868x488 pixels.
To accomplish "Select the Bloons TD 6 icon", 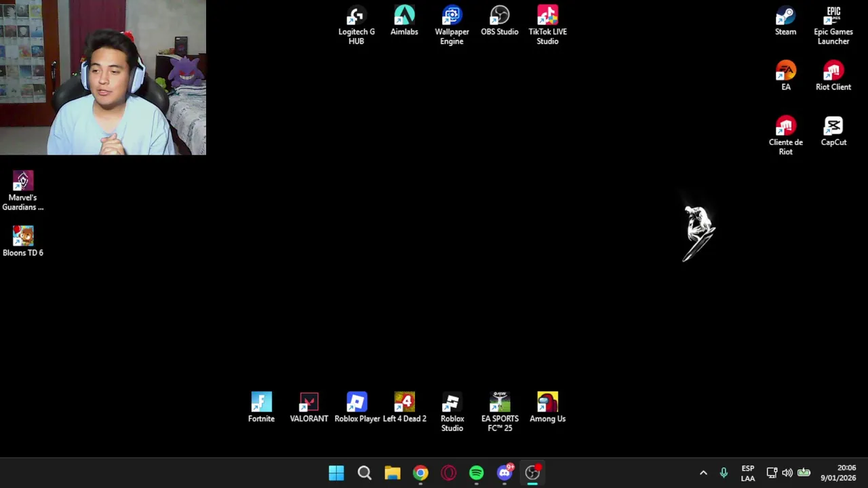I will [23, 241].
